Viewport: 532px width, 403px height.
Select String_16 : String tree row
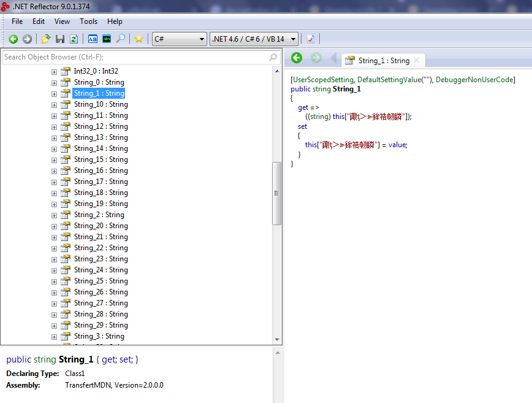[x=101, y=171]
